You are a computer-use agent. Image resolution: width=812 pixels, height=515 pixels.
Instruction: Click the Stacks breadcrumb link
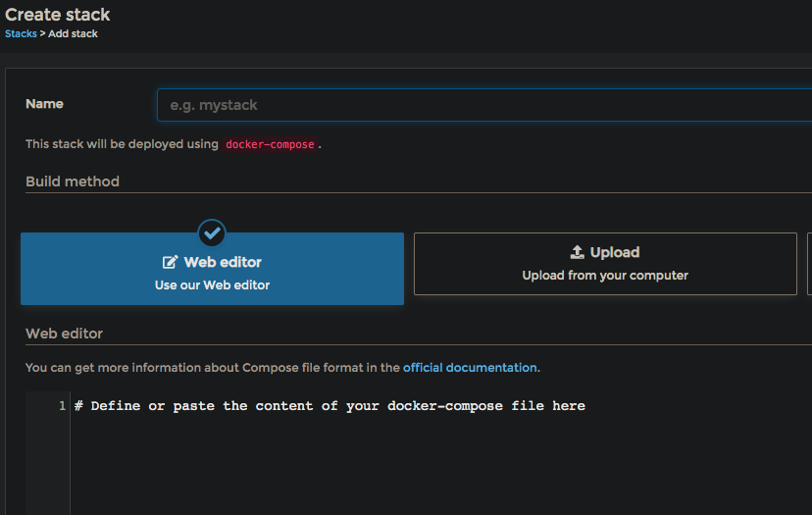[x=21, y=33]
